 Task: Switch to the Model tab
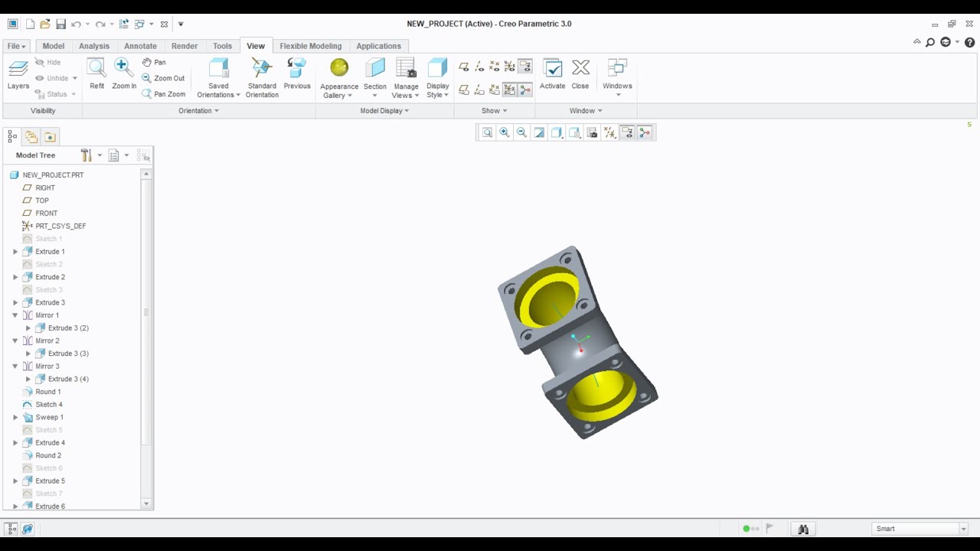tap(54, 46)
